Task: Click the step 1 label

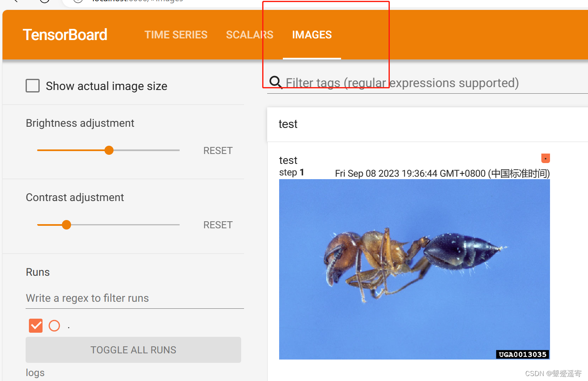Action: pos(292,173)
